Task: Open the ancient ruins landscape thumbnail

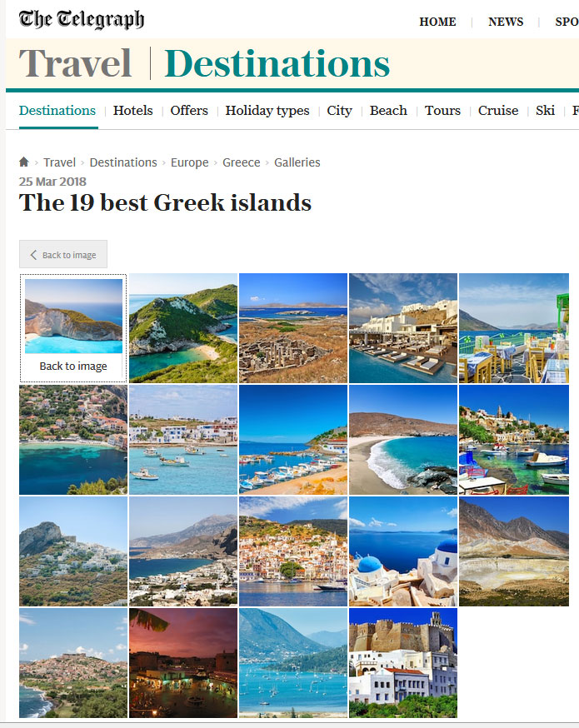Action: tap(293, 328)
